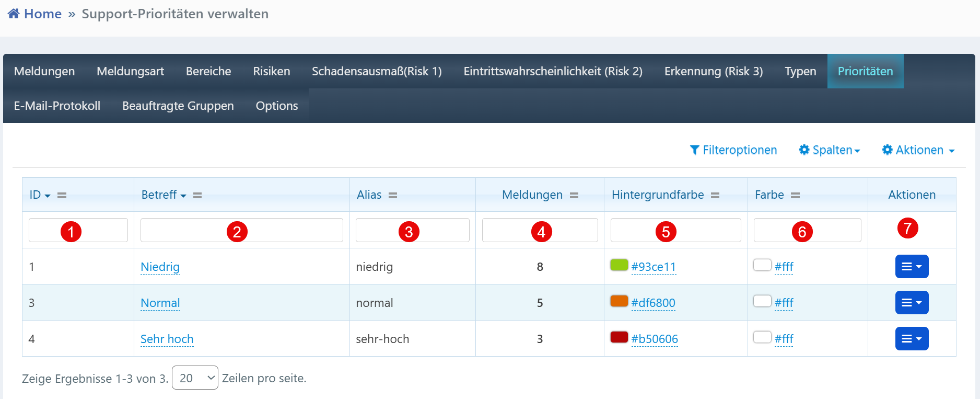Click the column menu icon beside Betreff

(197, 196)
